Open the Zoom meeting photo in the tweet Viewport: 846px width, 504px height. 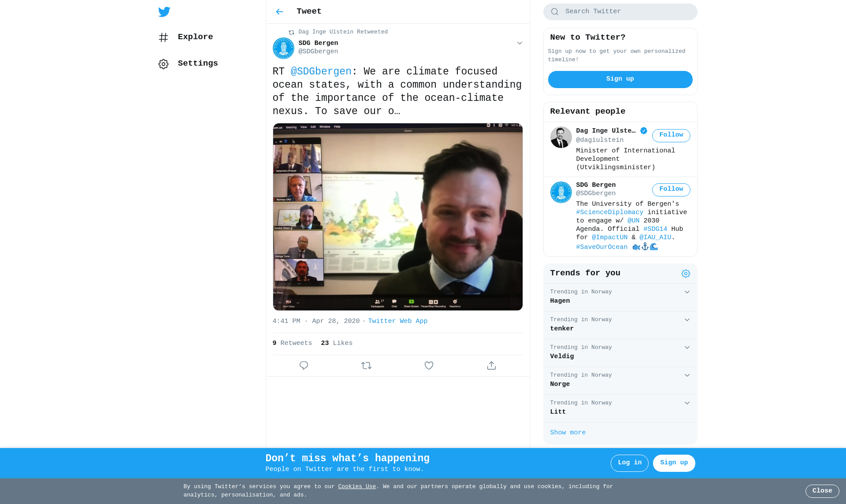click(x=397, y=217)
